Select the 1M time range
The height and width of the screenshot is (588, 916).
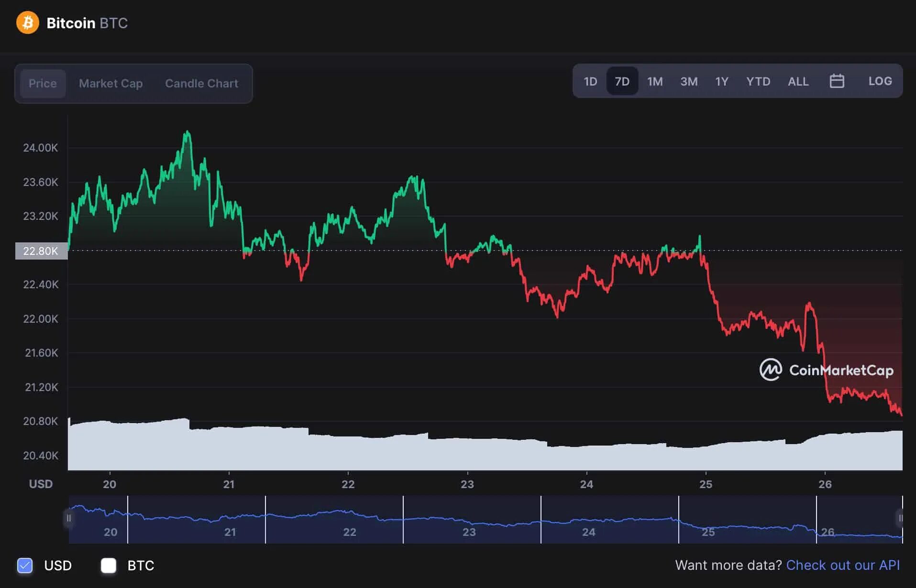655,81
